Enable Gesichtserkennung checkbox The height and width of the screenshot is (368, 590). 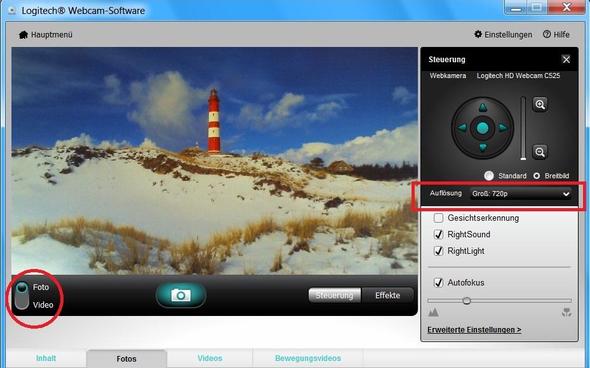[438, 218]
